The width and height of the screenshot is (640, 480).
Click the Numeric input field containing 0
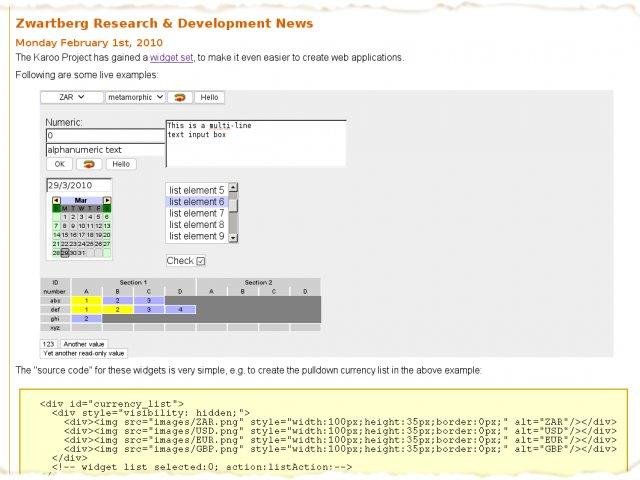point(105,136)
